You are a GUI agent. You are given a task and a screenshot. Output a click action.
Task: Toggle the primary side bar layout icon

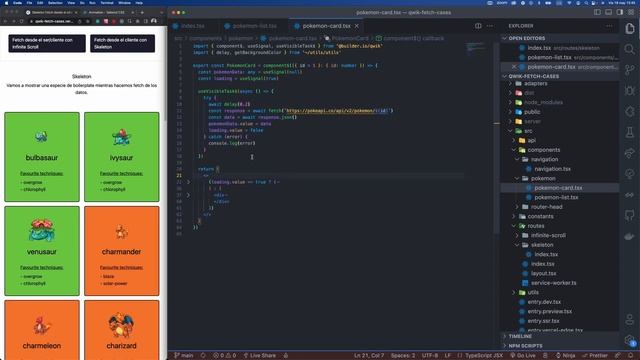598,12
